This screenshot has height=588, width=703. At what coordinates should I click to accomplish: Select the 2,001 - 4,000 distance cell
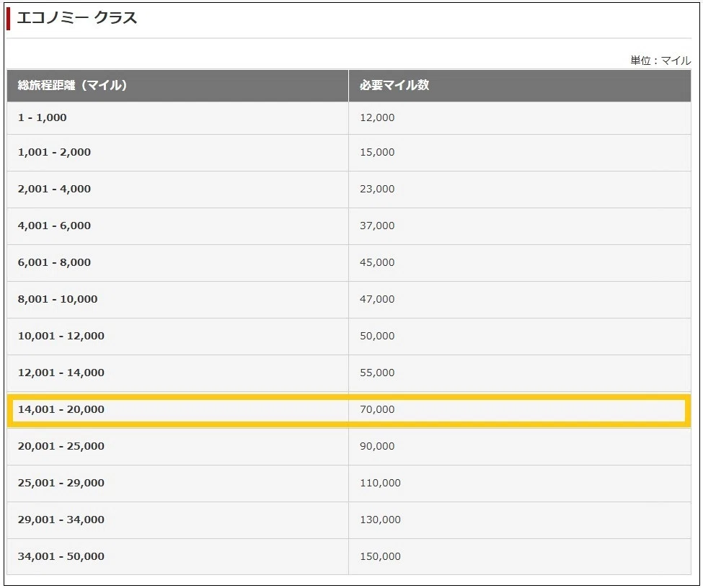177,189
